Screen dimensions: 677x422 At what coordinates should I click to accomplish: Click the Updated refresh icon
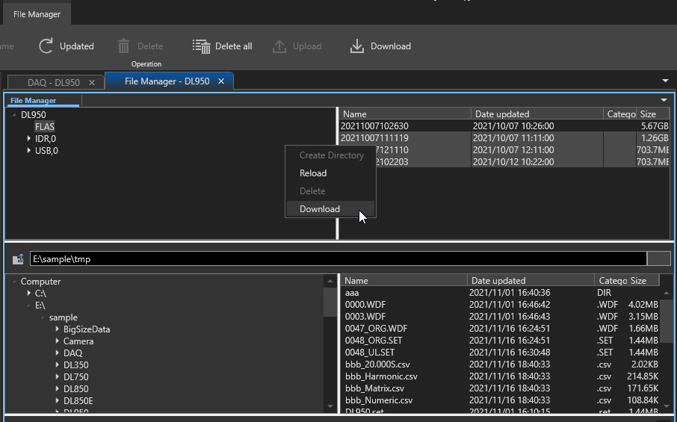46,46
